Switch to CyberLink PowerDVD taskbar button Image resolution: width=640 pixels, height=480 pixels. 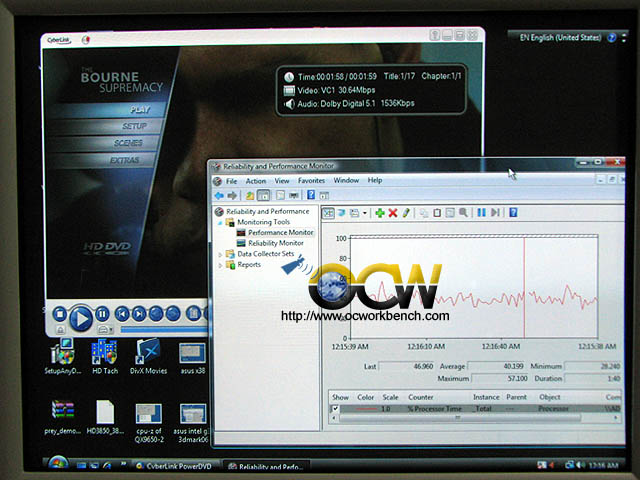point(175,466)
